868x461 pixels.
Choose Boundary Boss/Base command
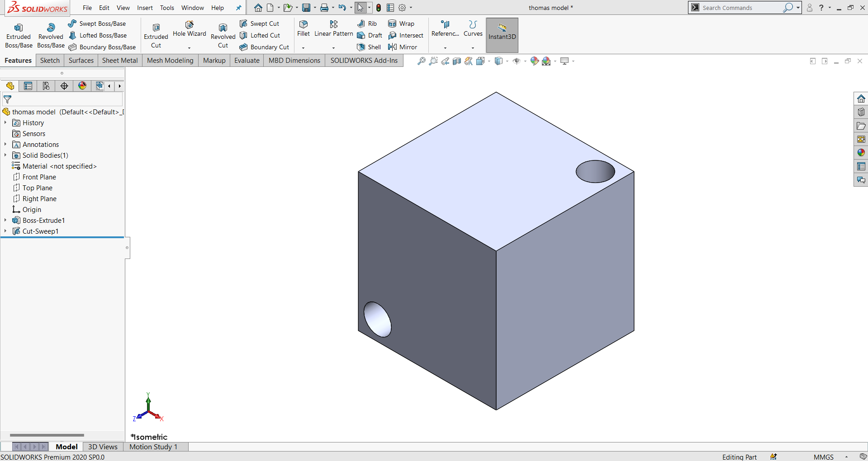(102, 47)
